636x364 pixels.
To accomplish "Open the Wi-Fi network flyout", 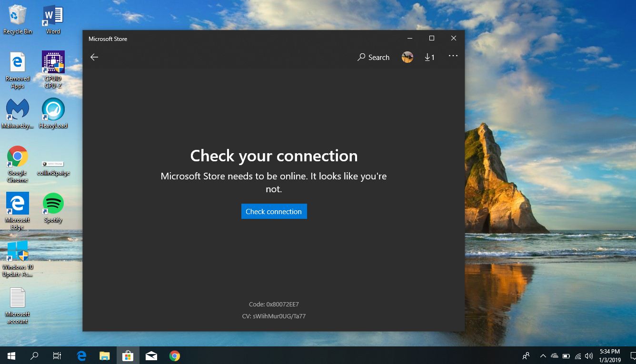I will pos(578,355).
